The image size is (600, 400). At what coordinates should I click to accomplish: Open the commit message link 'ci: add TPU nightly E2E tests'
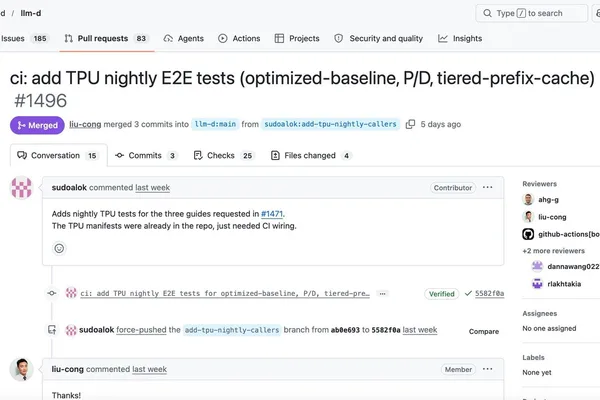[225, 293]
